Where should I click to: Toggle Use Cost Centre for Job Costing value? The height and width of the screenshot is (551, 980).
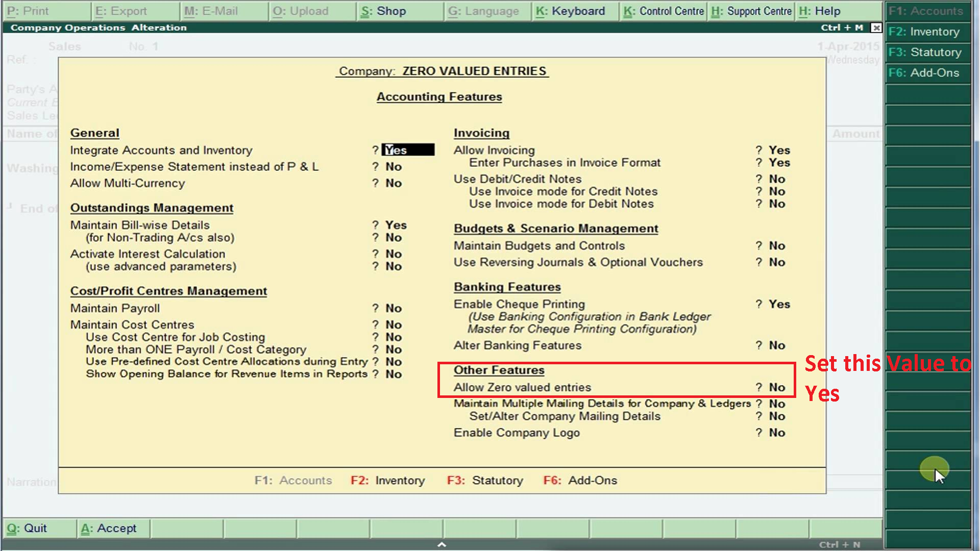tap(394, 337)
